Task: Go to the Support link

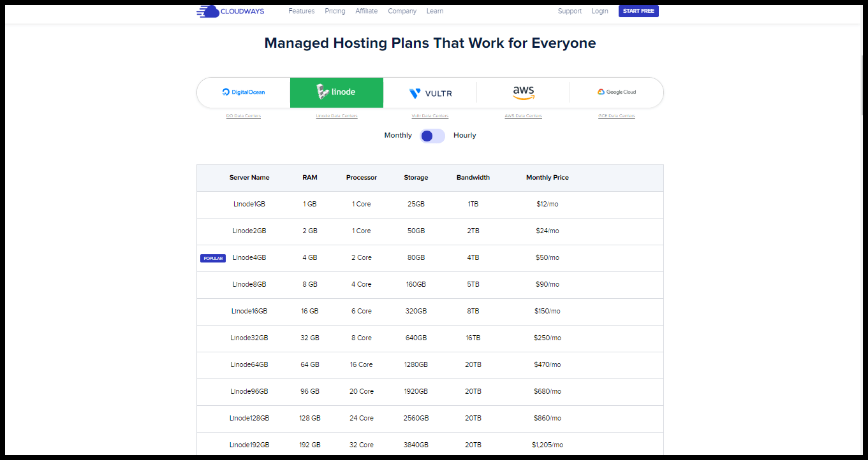Action: [570, 11]
